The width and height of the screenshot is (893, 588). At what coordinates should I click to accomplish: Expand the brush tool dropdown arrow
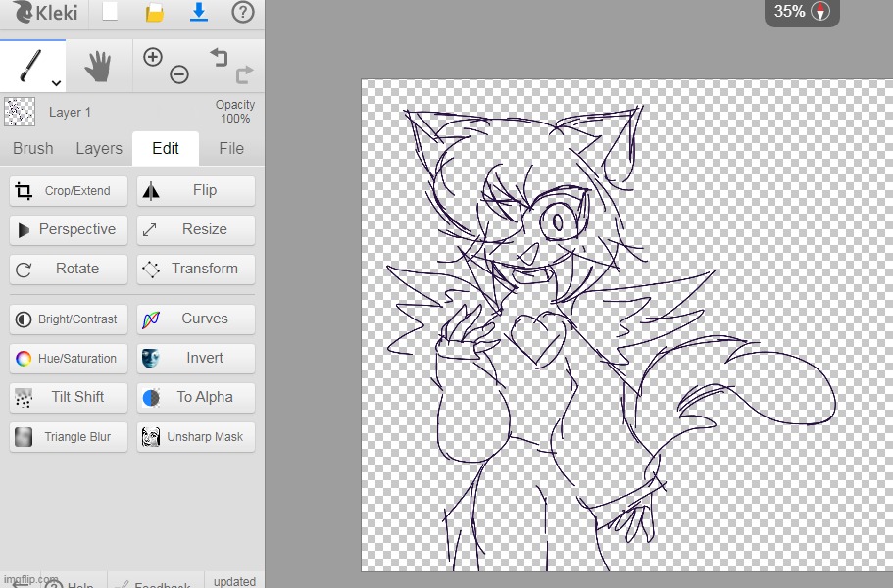coord(56,83)
